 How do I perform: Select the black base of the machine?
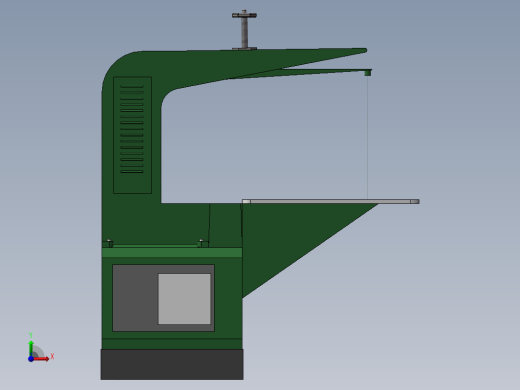tap(172, 364)
